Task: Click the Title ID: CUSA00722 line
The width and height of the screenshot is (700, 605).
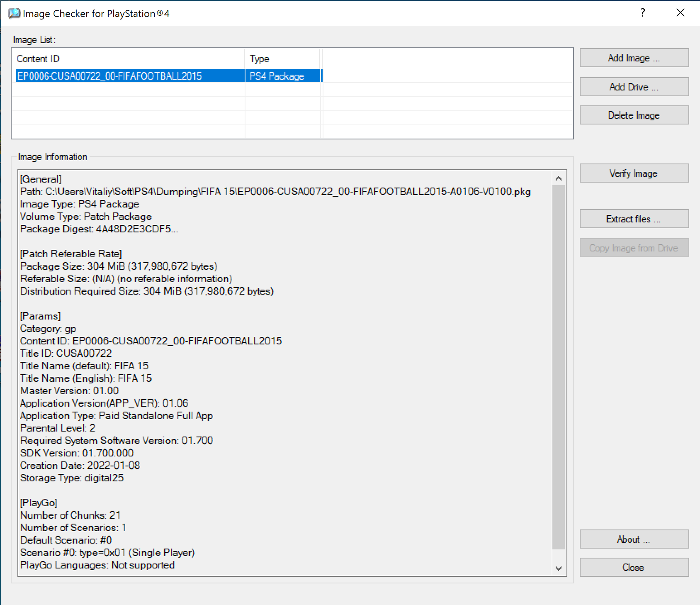Action: tap(66, 354)
